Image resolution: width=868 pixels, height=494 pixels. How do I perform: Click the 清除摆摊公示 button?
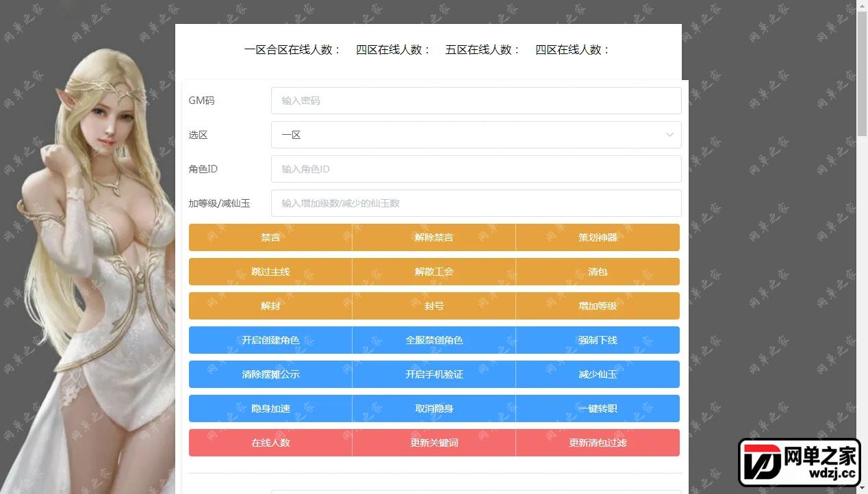[x=270, y=374]
